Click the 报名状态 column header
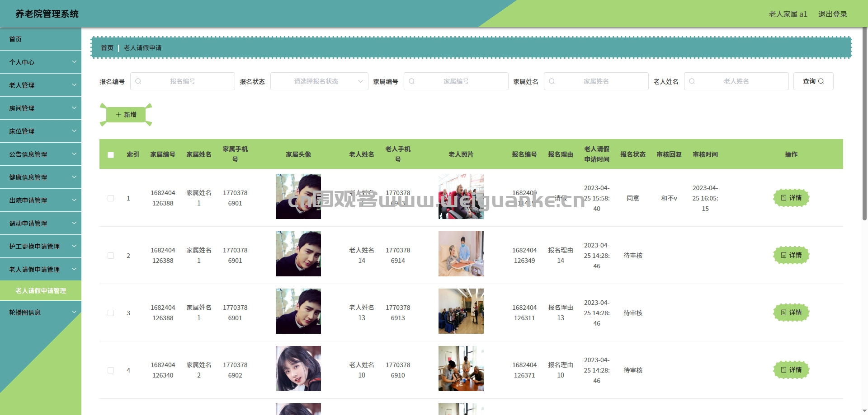This screenshot has width=868, height=415. (x=633, y=154)
